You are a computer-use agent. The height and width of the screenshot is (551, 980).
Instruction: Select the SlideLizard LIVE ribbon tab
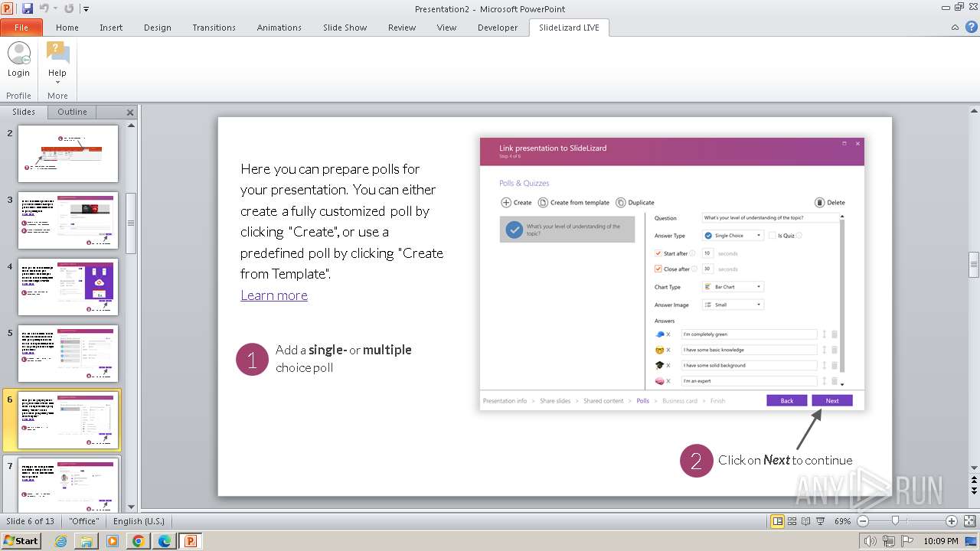coord(569,28)
